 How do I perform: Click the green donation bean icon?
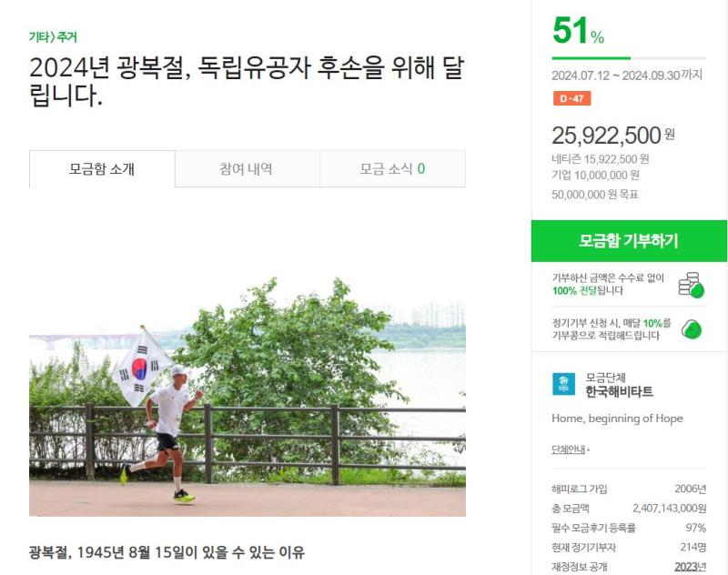(x=692, y=329)
